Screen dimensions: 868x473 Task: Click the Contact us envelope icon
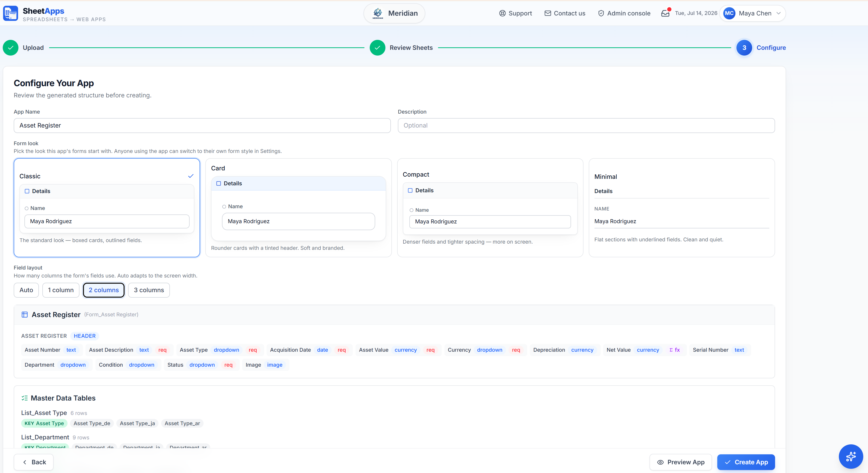click(x=548, y=13)
